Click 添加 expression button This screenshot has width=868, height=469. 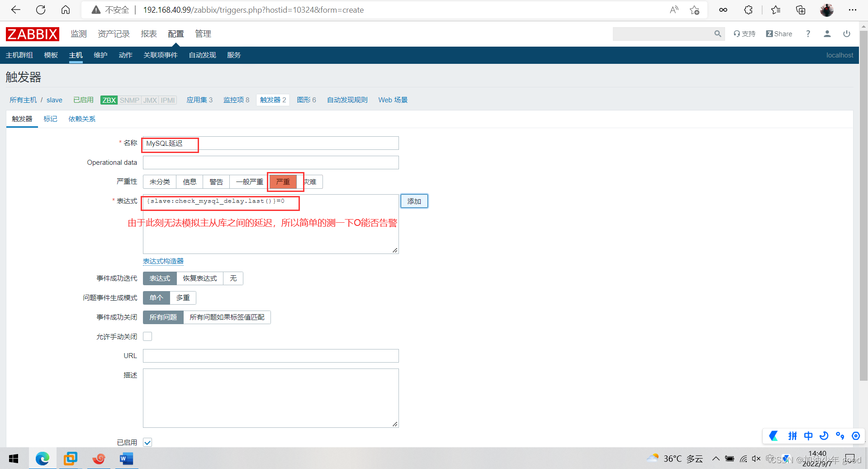(x=414, y=201)
